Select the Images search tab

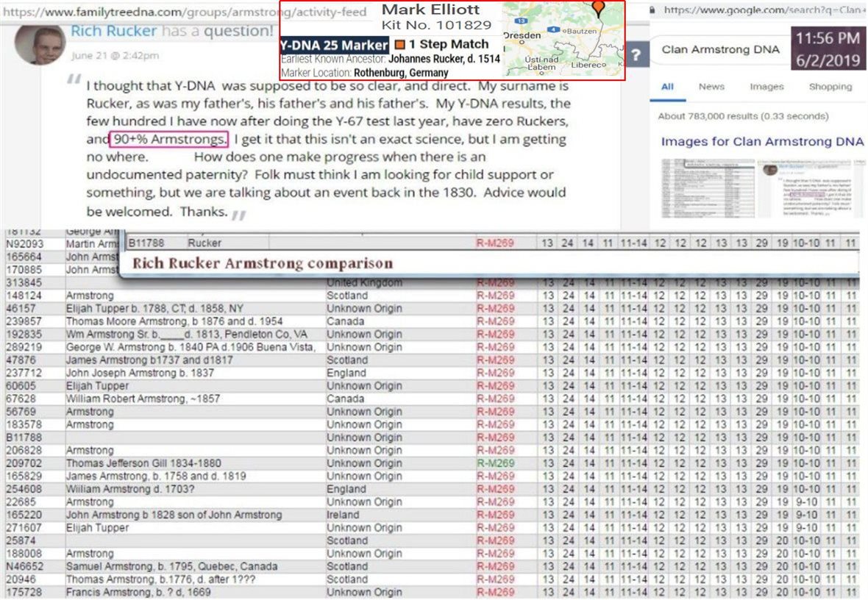[766, 87]
